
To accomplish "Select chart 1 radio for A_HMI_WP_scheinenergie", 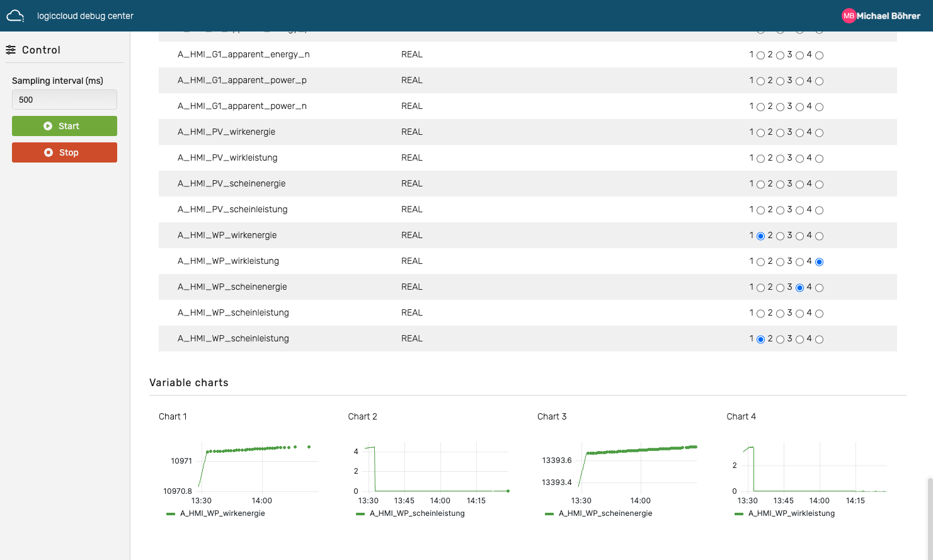I will click(760, 288).
